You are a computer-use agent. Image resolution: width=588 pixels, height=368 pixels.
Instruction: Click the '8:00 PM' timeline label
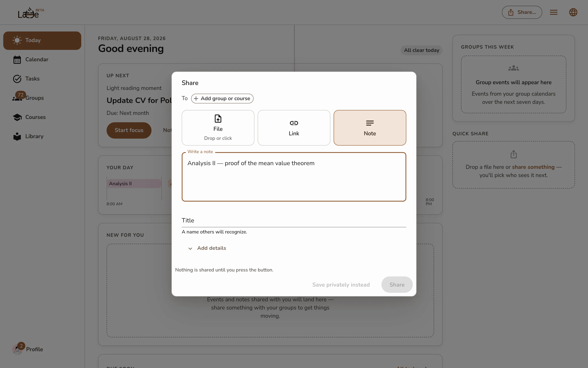click(x=430, y=202)
